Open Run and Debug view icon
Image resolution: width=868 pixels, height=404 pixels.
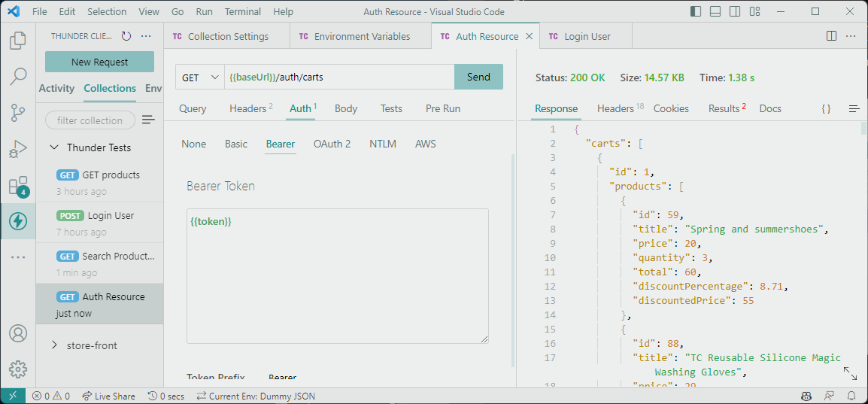point(18,150)
